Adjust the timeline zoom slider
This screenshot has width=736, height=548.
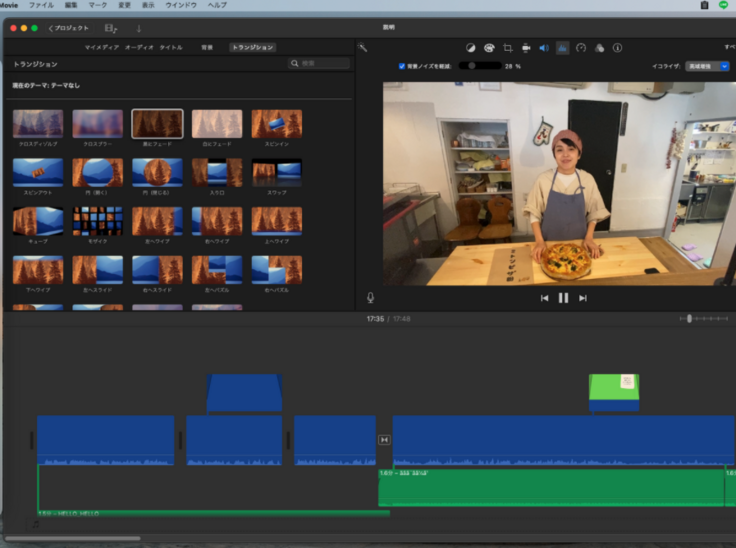pos(690,318)
